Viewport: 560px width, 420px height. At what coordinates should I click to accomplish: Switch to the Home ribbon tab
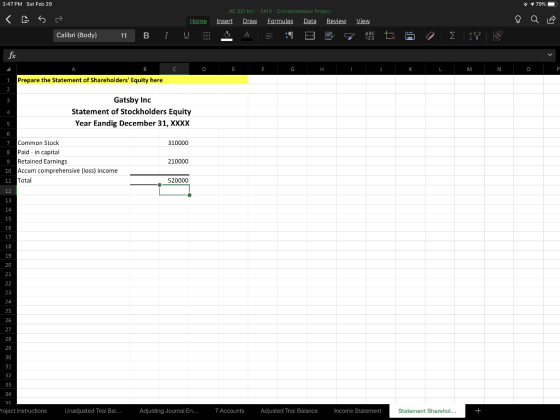click(198, 21)
